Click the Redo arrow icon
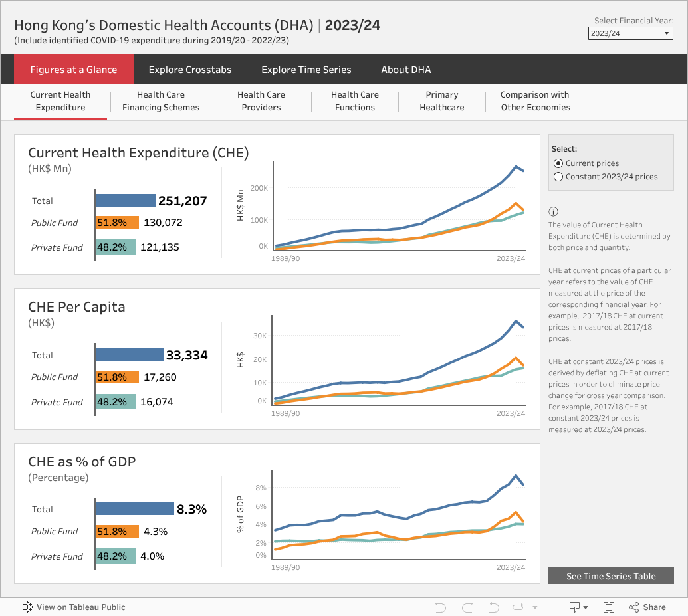This screenshot has height=616, width=688. click(467, 607)
